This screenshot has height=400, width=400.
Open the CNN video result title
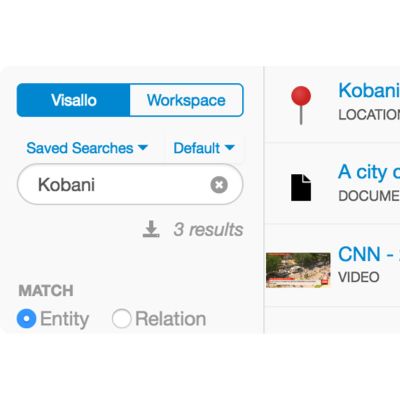tap(369, 254)
